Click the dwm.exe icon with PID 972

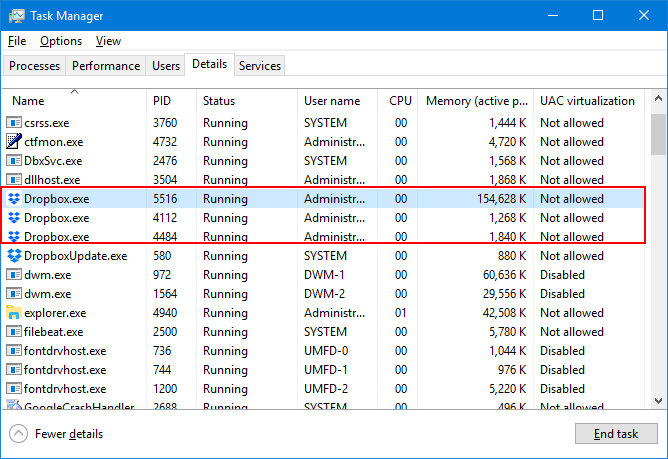14,275
